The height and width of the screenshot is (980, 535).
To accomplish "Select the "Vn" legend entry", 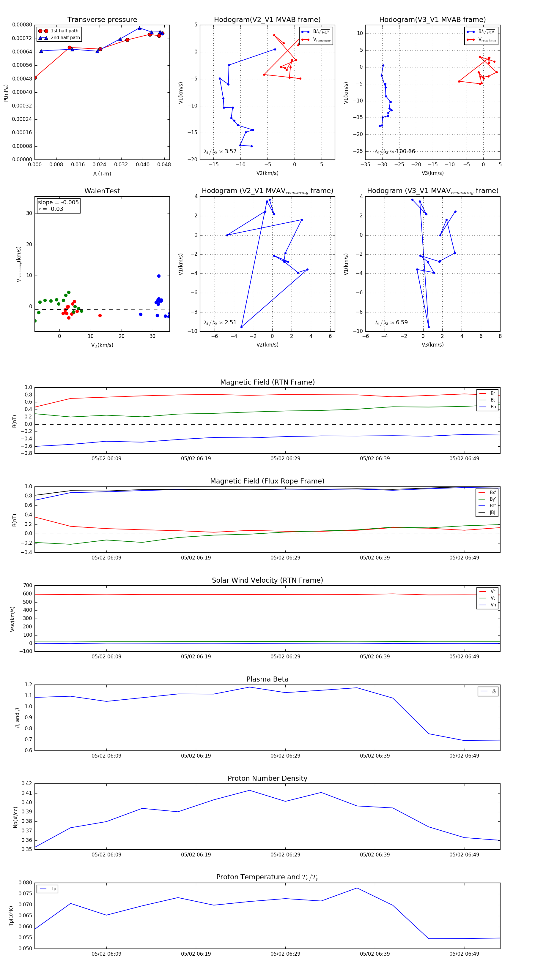I will [487, 605].
